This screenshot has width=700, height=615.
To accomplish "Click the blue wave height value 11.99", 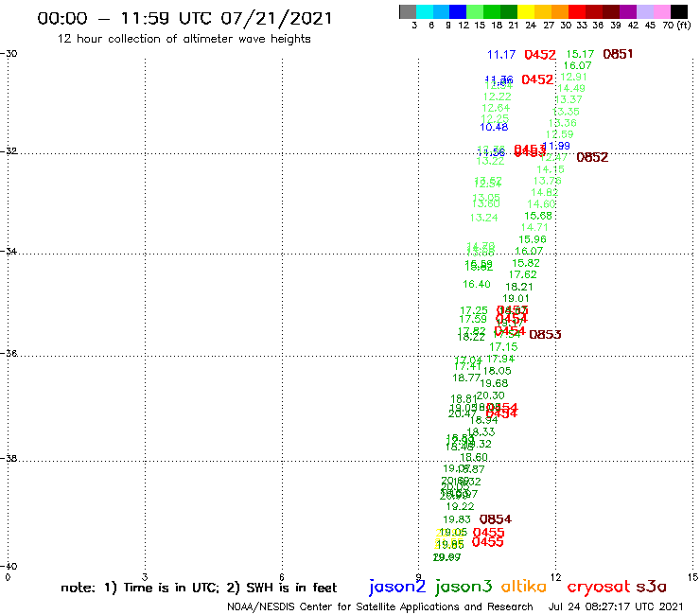I will [x=556, y=146].
